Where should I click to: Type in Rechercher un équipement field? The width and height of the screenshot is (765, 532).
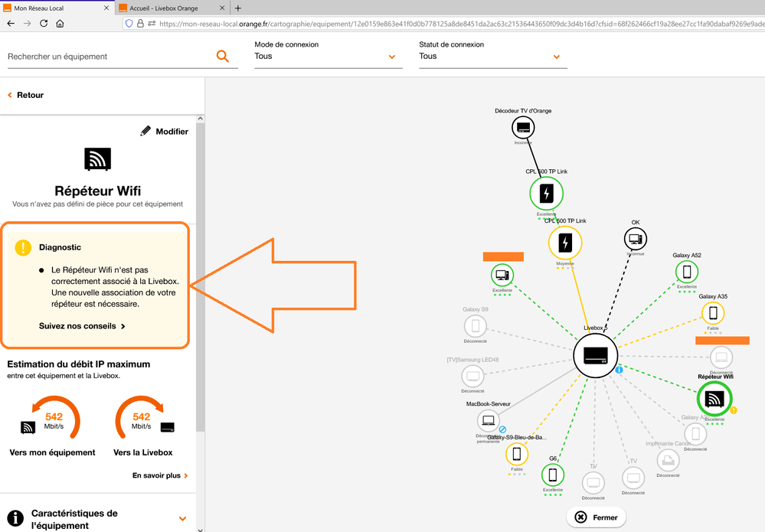pyautogui.click(x=107, y=57)
